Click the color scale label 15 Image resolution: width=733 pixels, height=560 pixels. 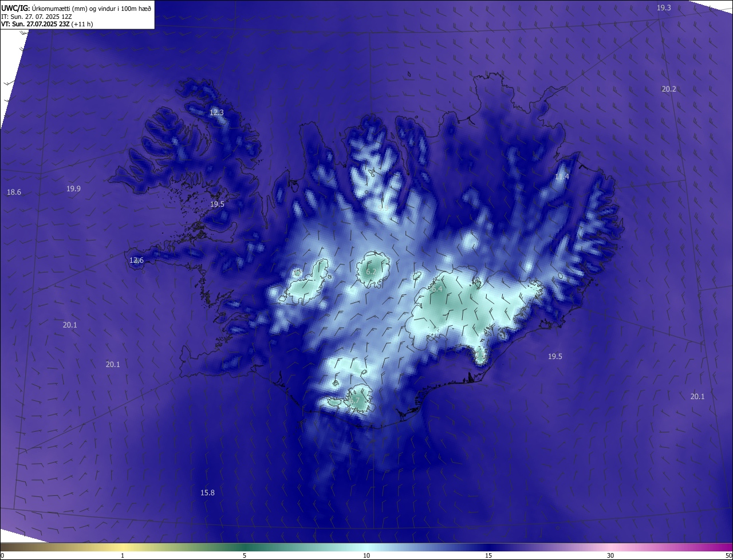tap(488, 555)
